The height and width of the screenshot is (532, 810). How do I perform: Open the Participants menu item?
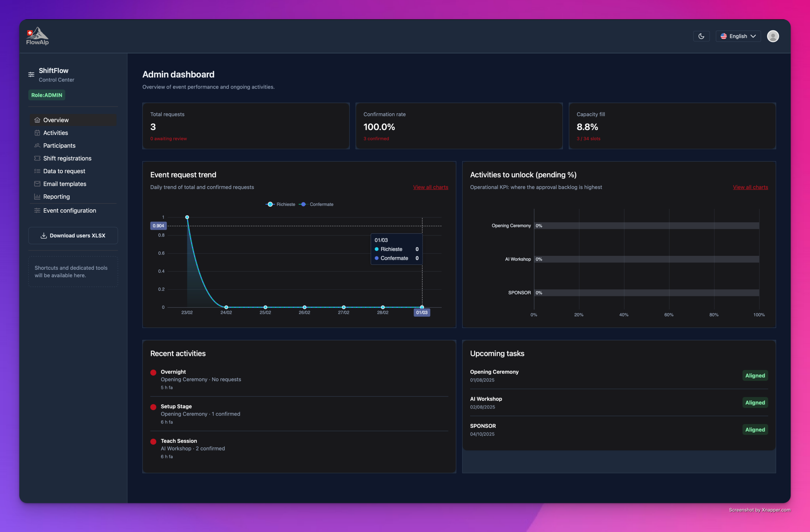point(59,145)
